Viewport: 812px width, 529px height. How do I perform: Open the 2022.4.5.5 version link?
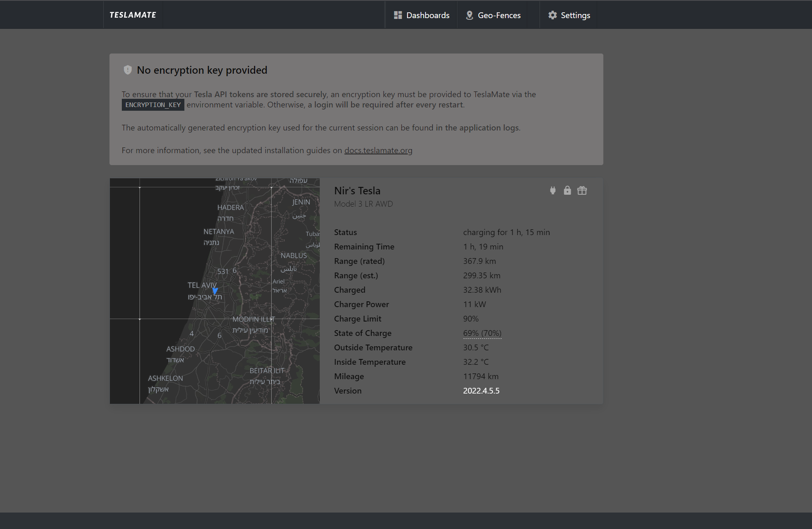(481, 391)
